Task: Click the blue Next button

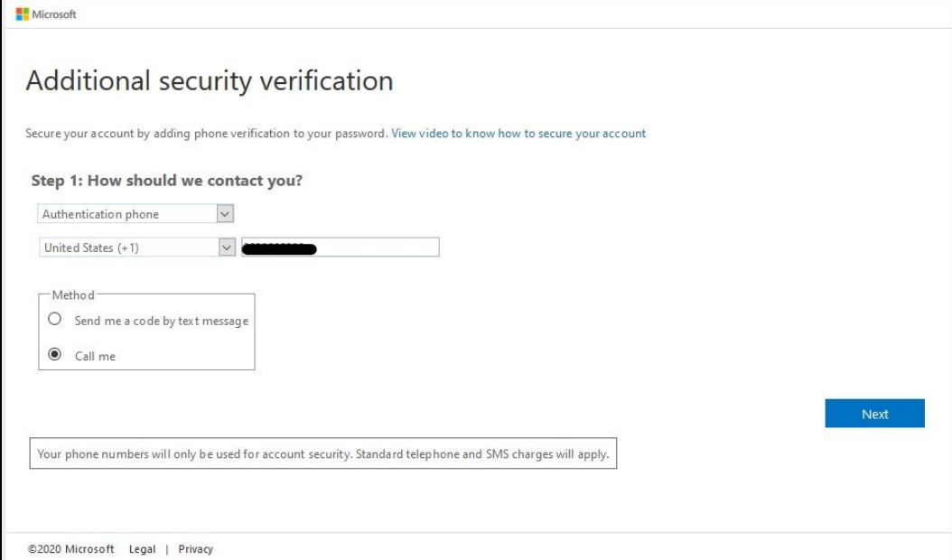Action: click(874, 413)
